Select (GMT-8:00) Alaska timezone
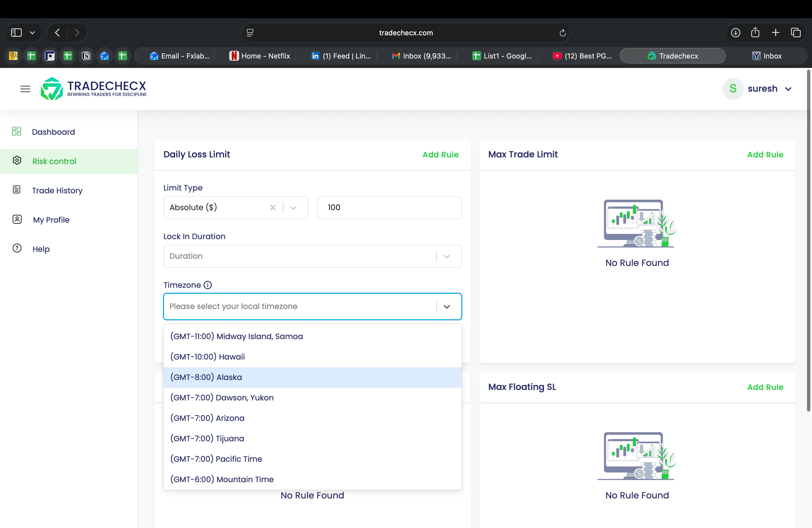Image resolution: width=812 pixels, height=528 pixels. point(313,377)
